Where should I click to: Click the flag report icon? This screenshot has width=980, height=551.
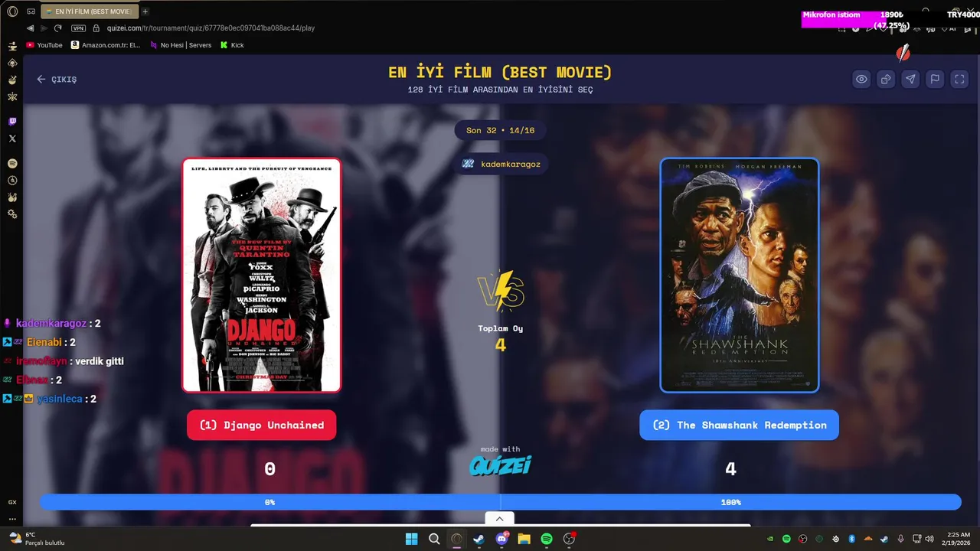pos(935,79)
